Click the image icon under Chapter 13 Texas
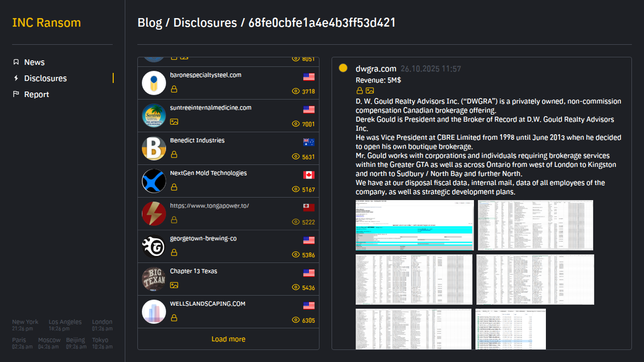 (x=174, y=285)
